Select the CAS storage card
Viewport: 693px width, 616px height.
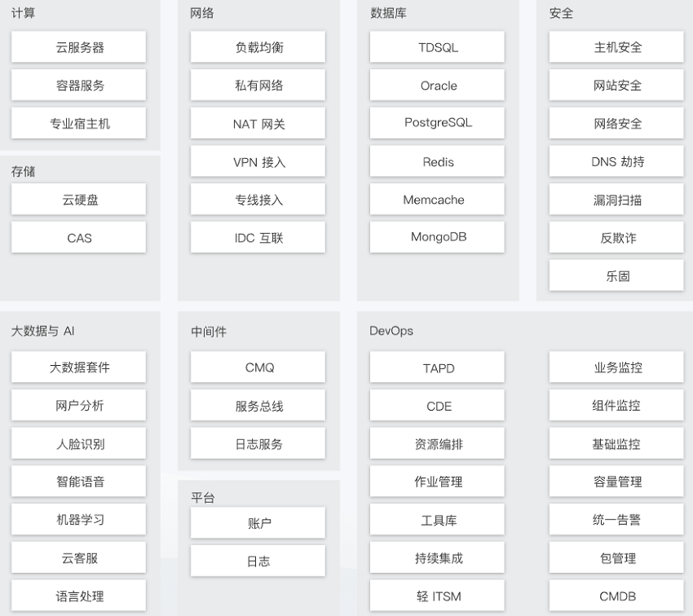point(78,238)
